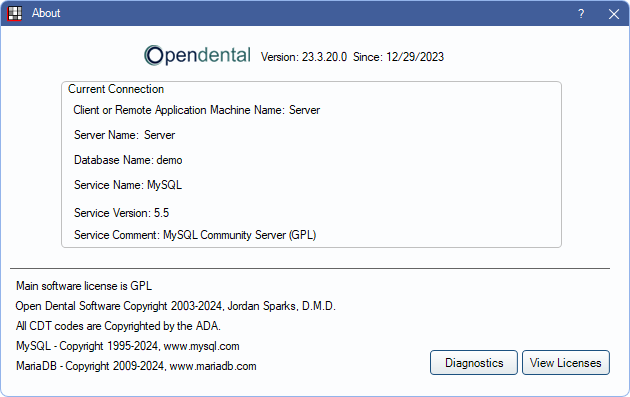Click the Open Dental Software Copyright line

176,306
